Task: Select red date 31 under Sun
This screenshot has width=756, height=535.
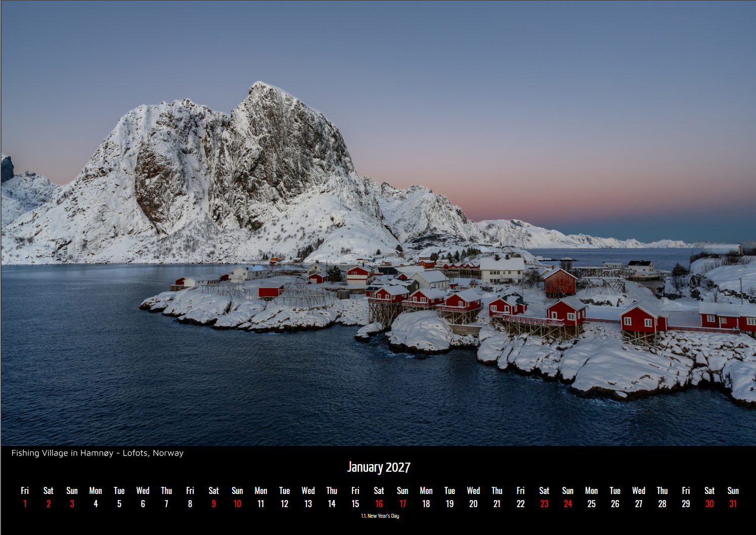Action: pyautogui.click(x=733, y=504)
